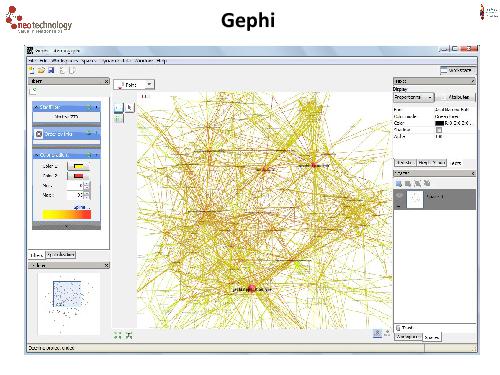500x375 pixels.
Task: Click the second gray icon in layers toolbar
Action: pos(408,183)
